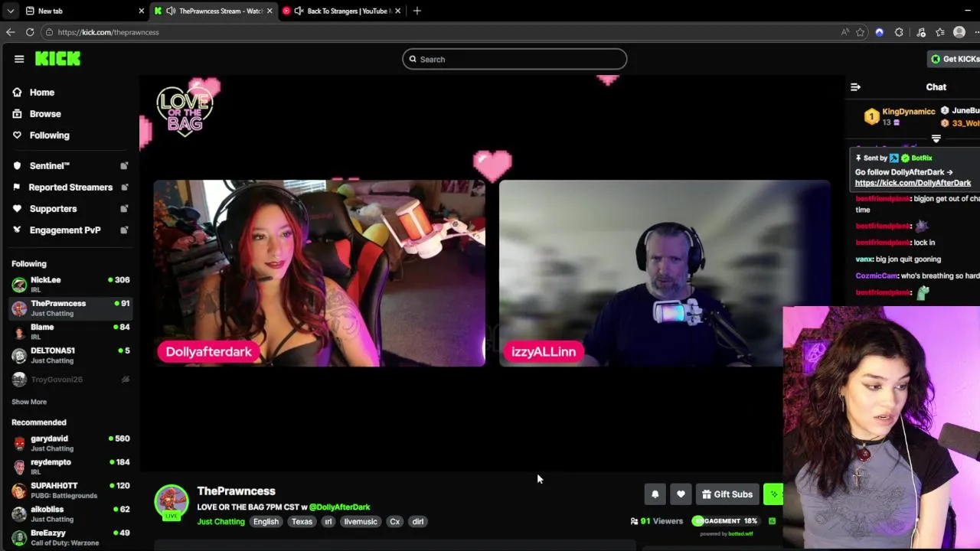Select the dirl tag
This screenshot has width=980, height=551.
tap(418, 522)
